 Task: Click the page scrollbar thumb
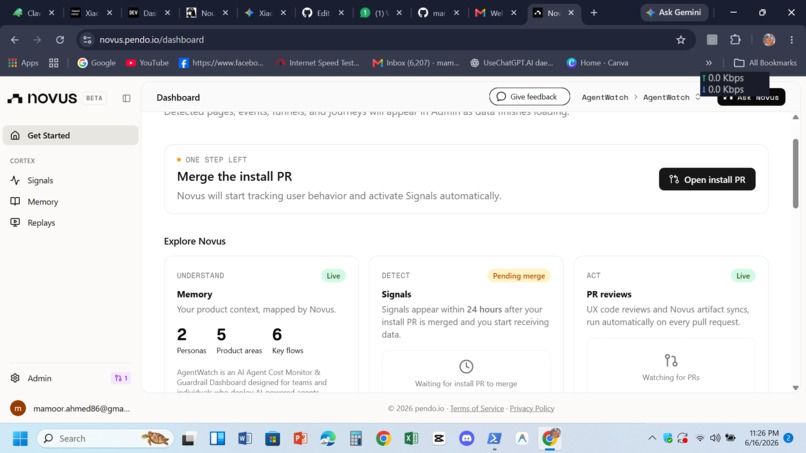[795, 173]
